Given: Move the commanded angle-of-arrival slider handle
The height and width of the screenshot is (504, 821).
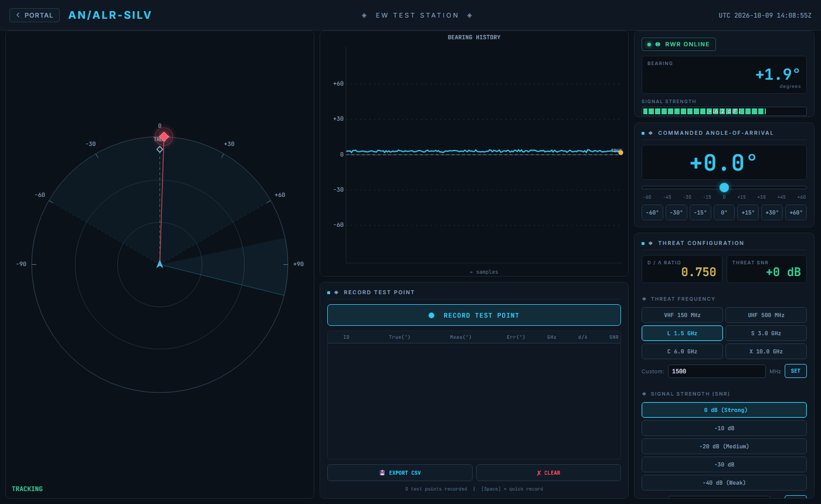Looking at the screenshot, I should point(724,188).
